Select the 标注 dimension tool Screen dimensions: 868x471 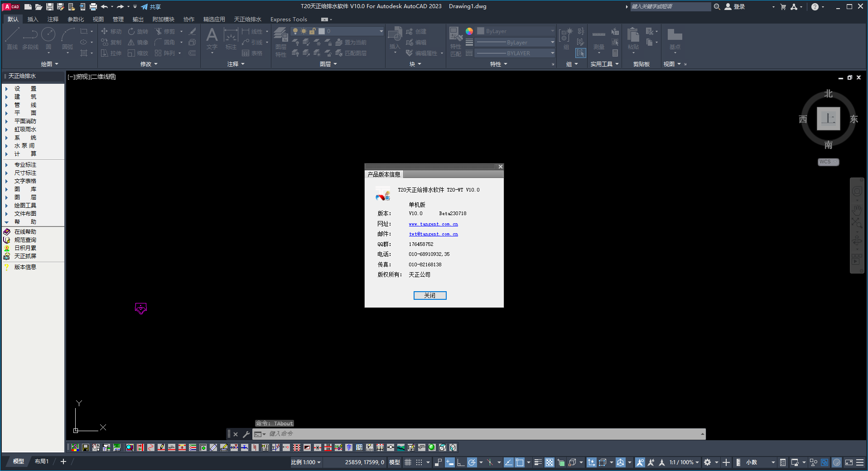(231, 38)
